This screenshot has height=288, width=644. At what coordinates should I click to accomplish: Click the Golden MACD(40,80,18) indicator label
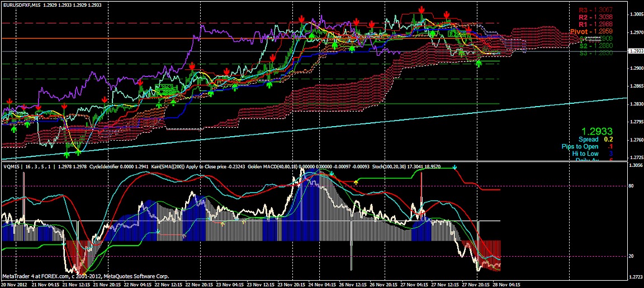point(276,166)
